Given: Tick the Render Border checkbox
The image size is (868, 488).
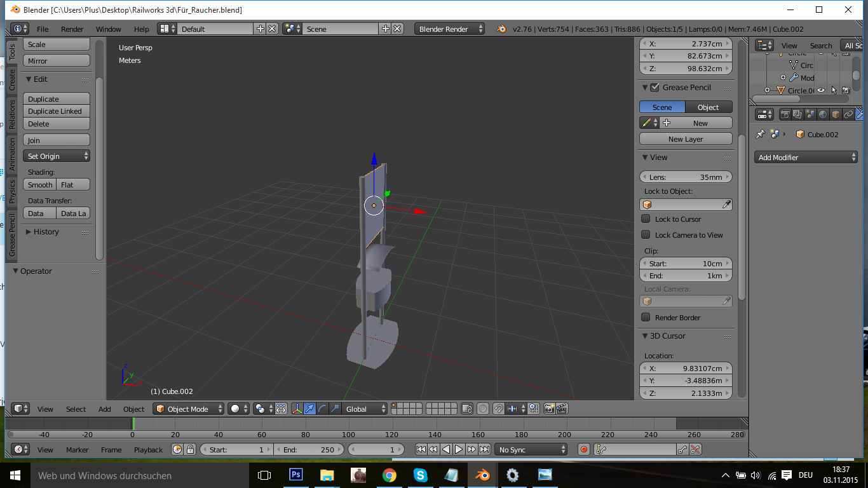Looking at the screenshot, I should click(646, 318).
